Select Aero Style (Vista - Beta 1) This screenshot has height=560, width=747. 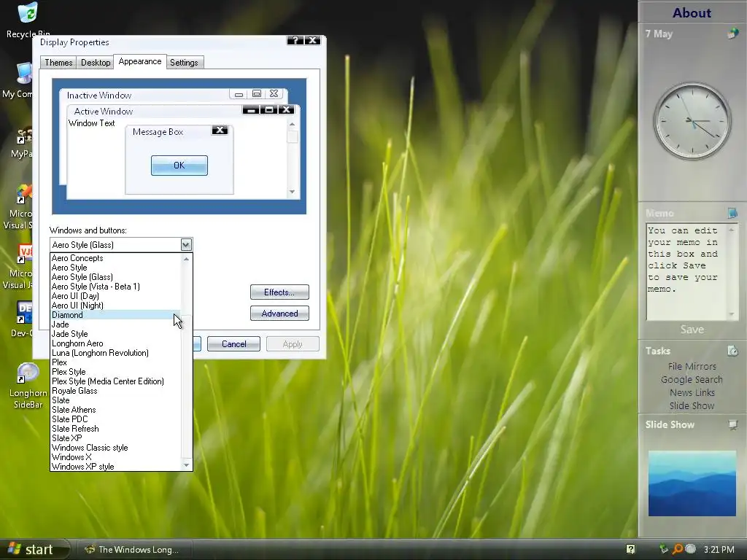[x=116, y=287]
